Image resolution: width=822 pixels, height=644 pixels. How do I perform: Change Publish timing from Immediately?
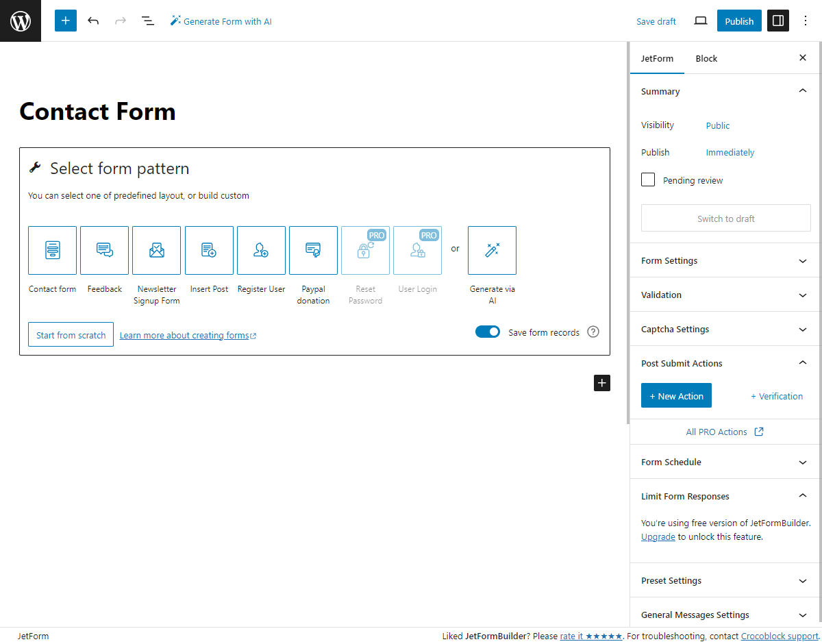(730, 152)
